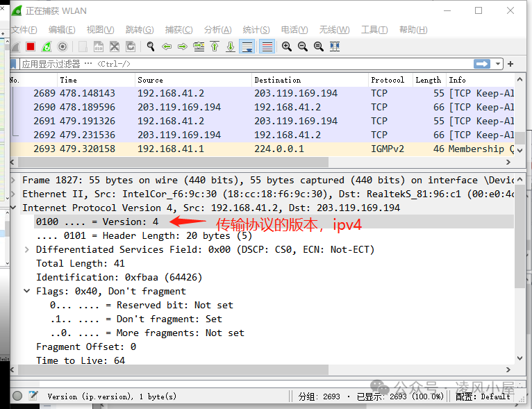Collapse the Internet Protocol Version 4 tree
This screenshot has width=532, height=409.
pyautogui.click(x=15, y=208)
